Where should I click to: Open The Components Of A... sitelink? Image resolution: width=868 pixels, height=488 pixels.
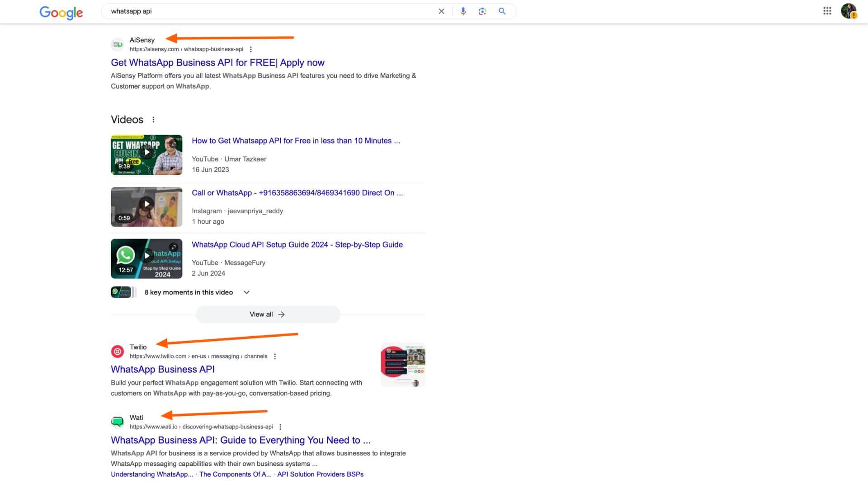click(x=236, y=474)
